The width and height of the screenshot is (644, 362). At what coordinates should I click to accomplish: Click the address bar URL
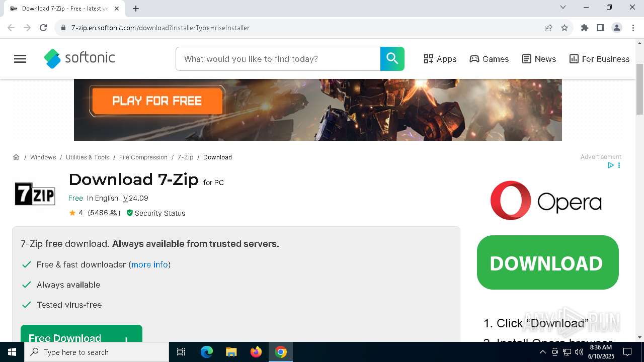tap(160, 28)
